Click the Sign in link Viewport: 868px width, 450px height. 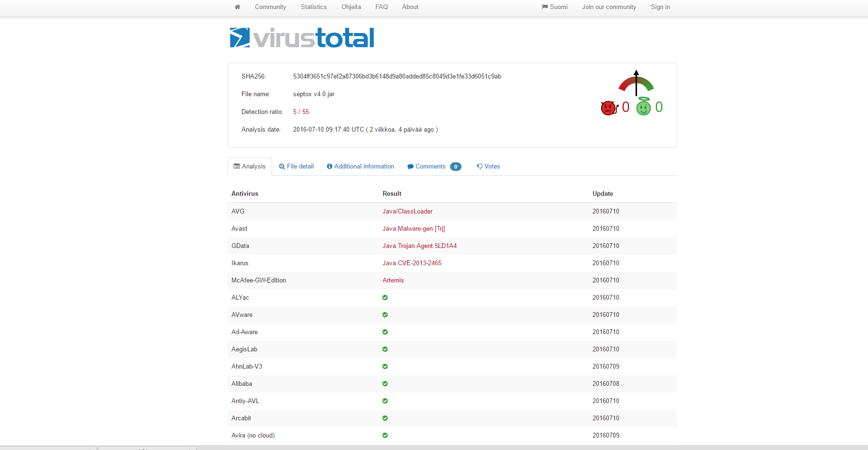click(660, 7)
